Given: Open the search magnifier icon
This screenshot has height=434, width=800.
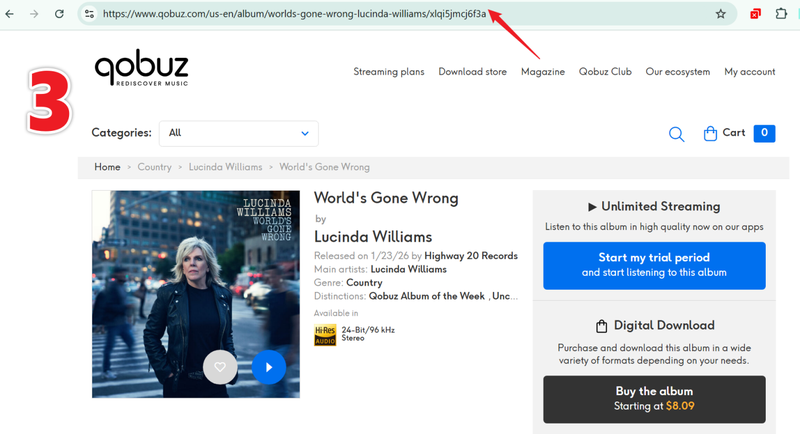Looking at the screenshot, I should [x=676, y=134].
